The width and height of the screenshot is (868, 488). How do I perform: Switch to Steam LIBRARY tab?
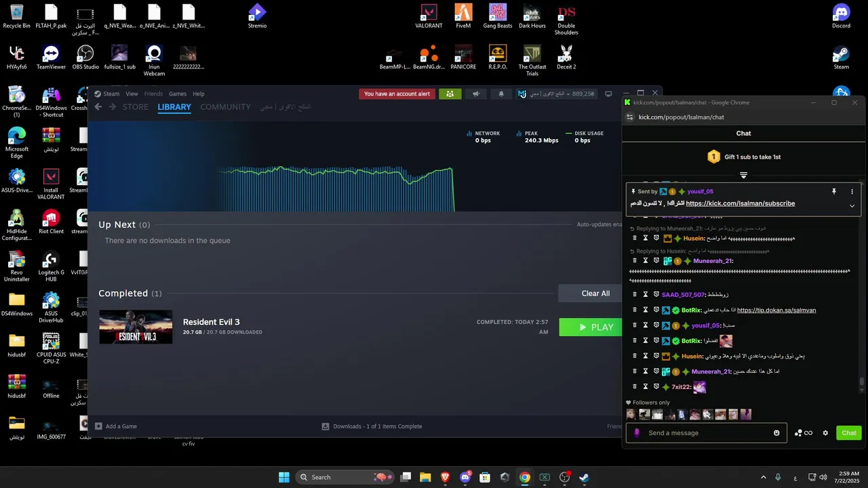174,107
